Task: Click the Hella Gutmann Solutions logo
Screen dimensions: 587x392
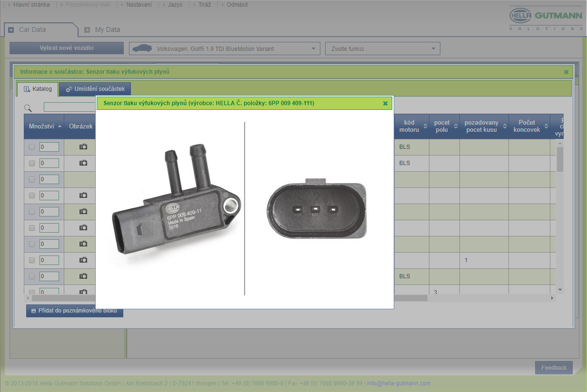Action: tap(546, 19)
